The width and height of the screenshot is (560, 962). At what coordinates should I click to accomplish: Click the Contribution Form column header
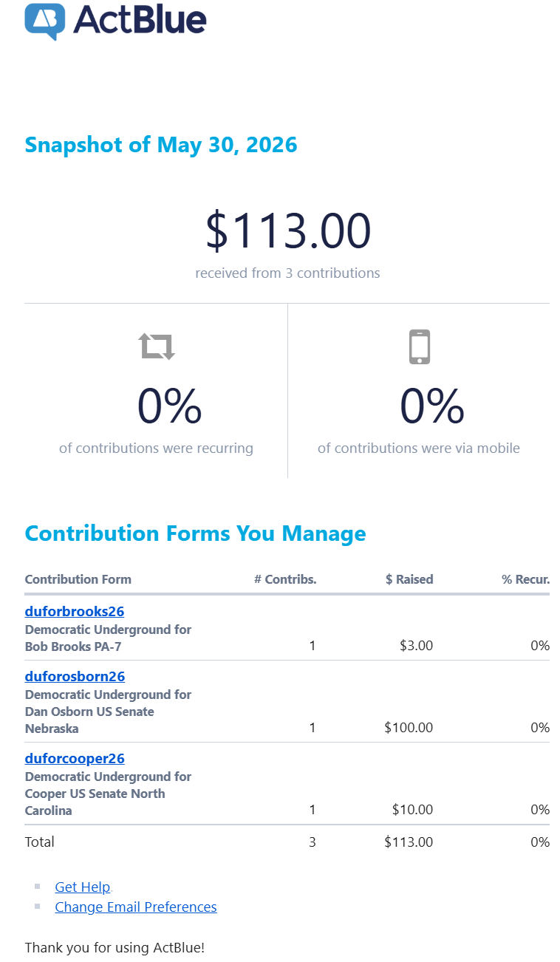pos(78,579)
